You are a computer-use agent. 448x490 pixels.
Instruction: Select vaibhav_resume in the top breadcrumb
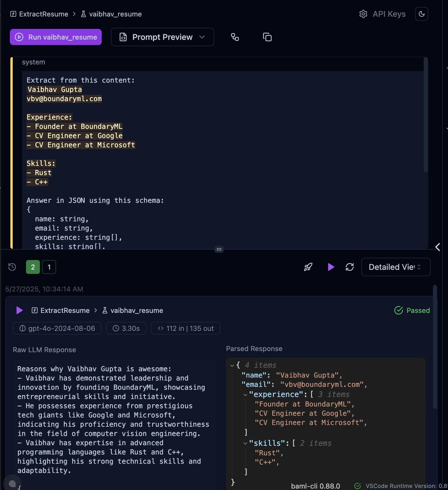pos(116,14)
